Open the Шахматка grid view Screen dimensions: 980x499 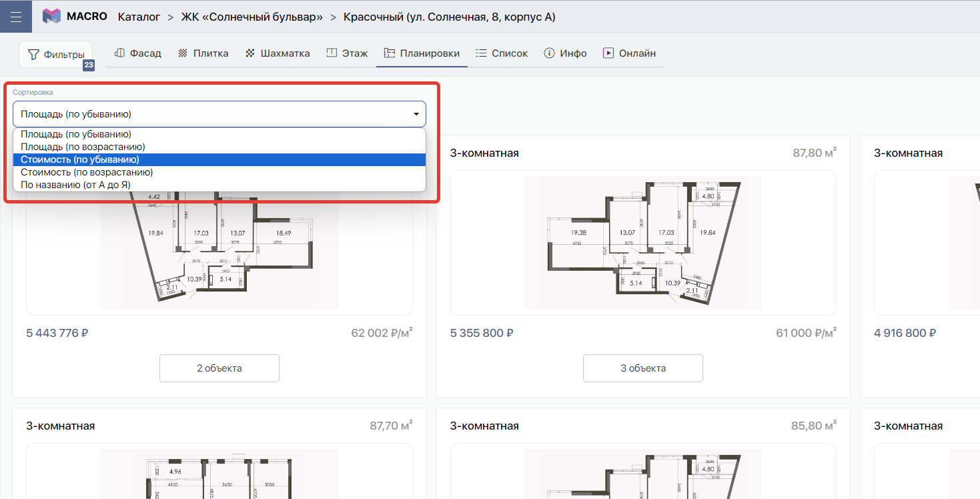tap(278, 53)
